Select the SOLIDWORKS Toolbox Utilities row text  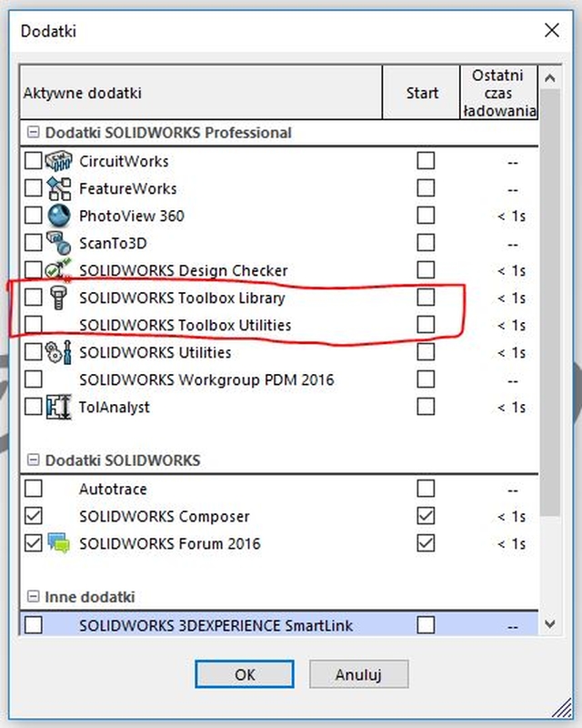point(186,325)
